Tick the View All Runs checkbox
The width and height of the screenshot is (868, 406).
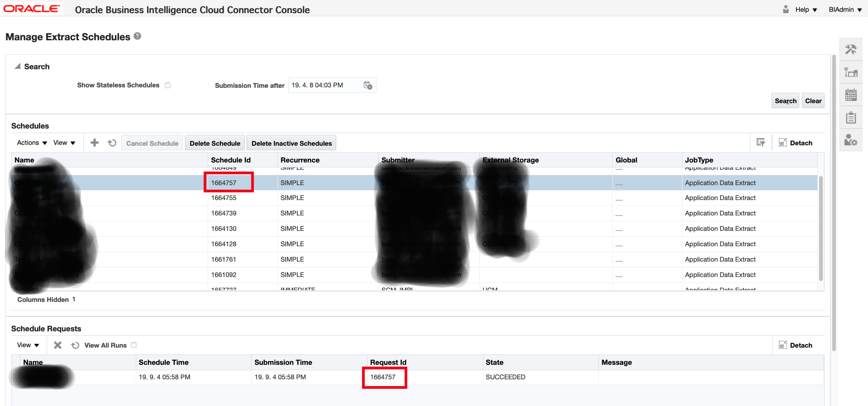point(134,345)
